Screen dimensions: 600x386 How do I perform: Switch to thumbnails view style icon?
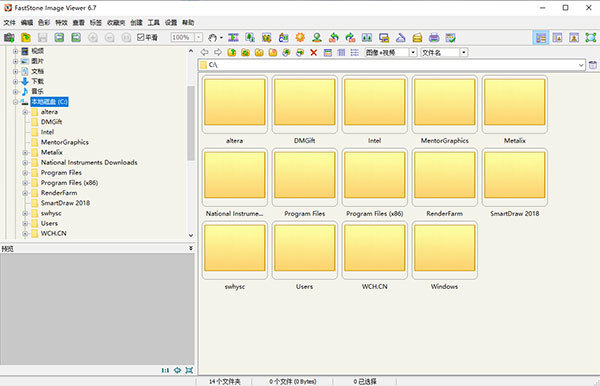[x=328, y=52]
